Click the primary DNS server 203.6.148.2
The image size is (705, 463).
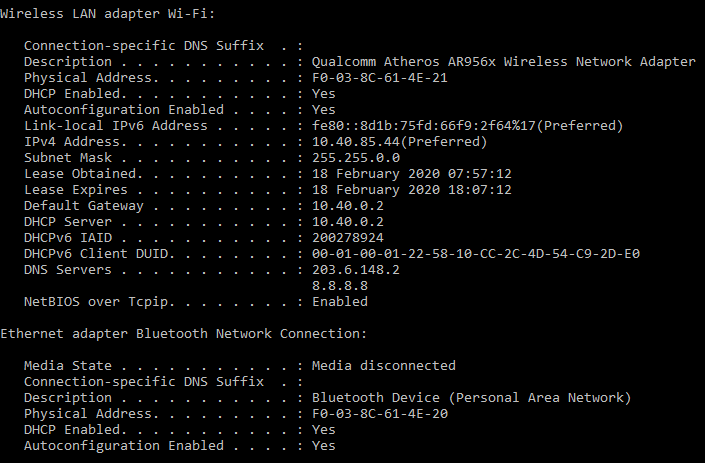click(355, 270)
